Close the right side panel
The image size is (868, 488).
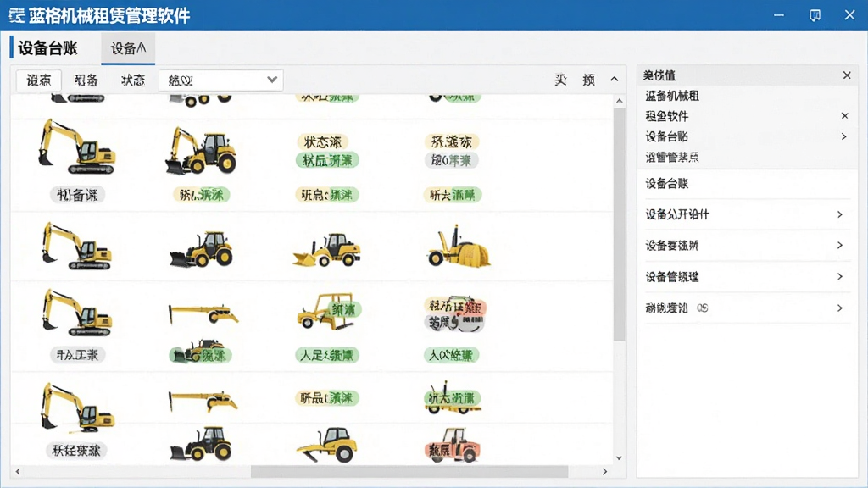coord(847,75)
